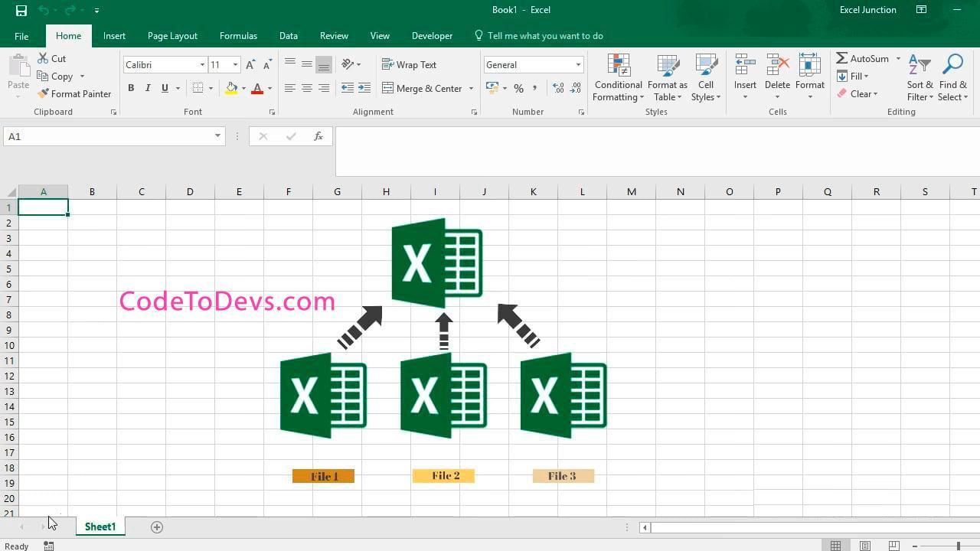Apply the yellow Fill Color bucket
This screenshot has height=551, width=980.
[231, 89]
